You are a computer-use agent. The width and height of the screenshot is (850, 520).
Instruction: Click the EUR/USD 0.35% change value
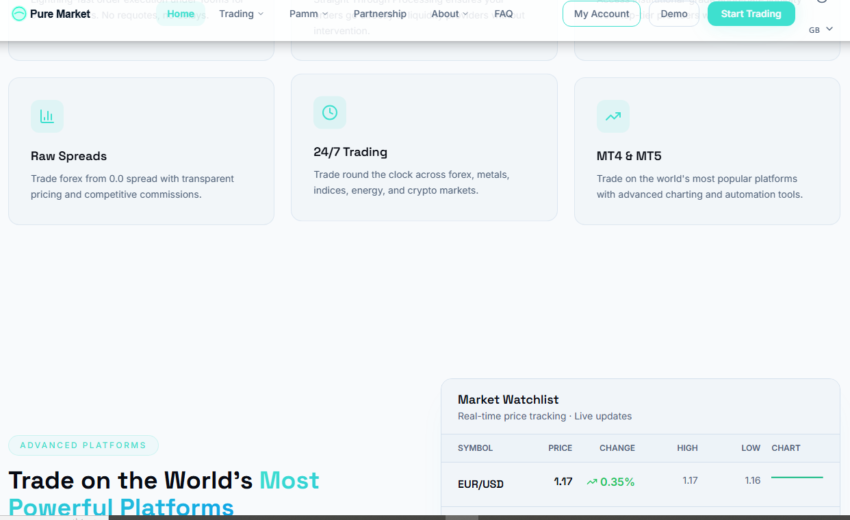tap(617, 482)
